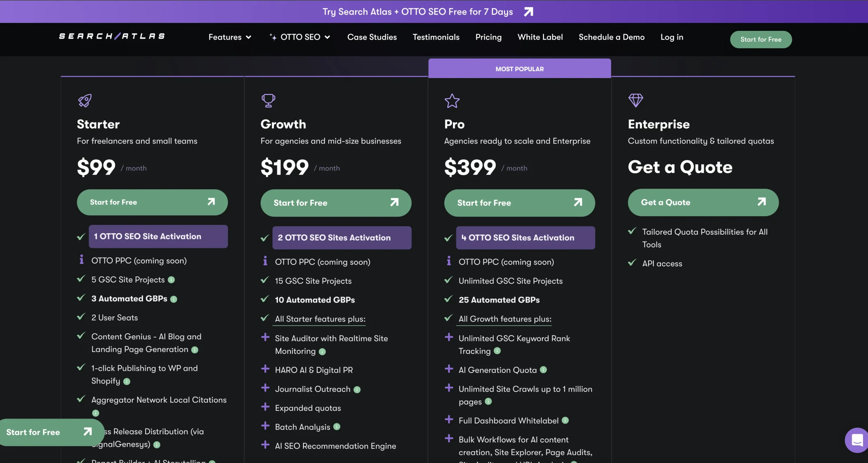Click the diamond icon above Enterprise
868x463 pixels.
[636, 100]
